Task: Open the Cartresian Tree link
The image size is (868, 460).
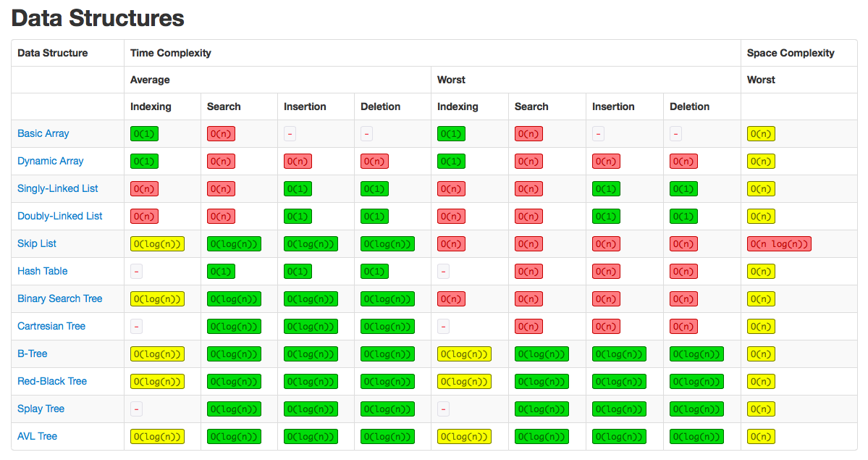Action: [x=51, y=326]
